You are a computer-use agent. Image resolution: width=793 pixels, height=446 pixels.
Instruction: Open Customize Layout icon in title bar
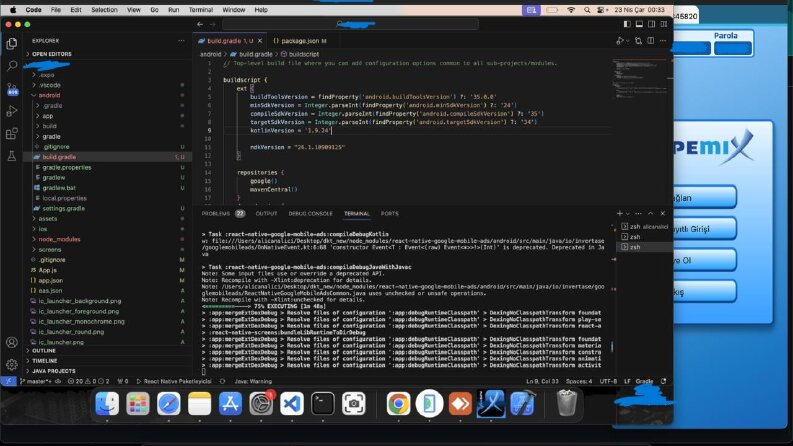pos(664,24)
